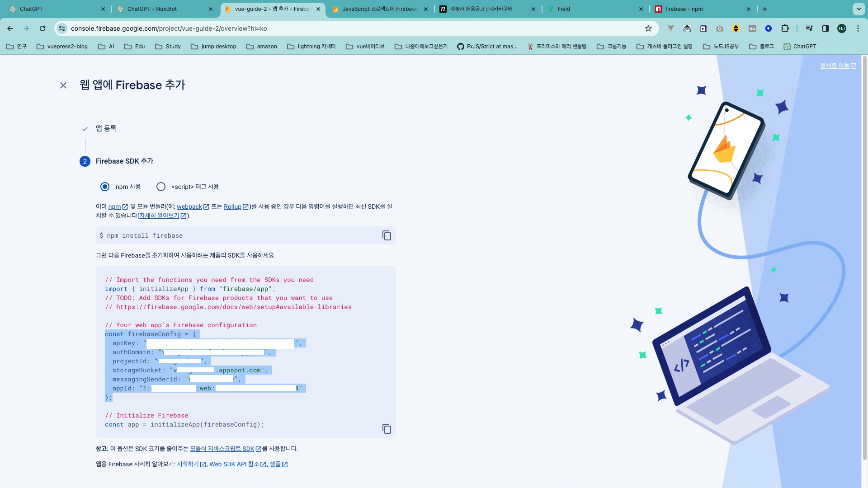868x488 pixels.
Task: Open the ChatGPT bookmark
Action: 800,47
